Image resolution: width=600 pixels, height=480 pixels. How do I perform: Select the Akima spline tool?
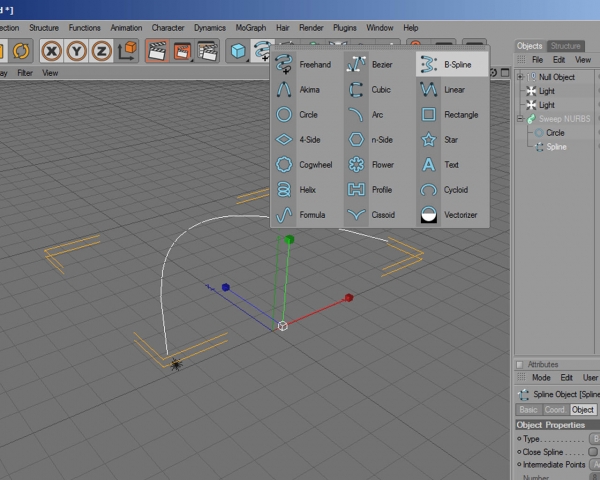pyautogui.click(x=305, y=90)
